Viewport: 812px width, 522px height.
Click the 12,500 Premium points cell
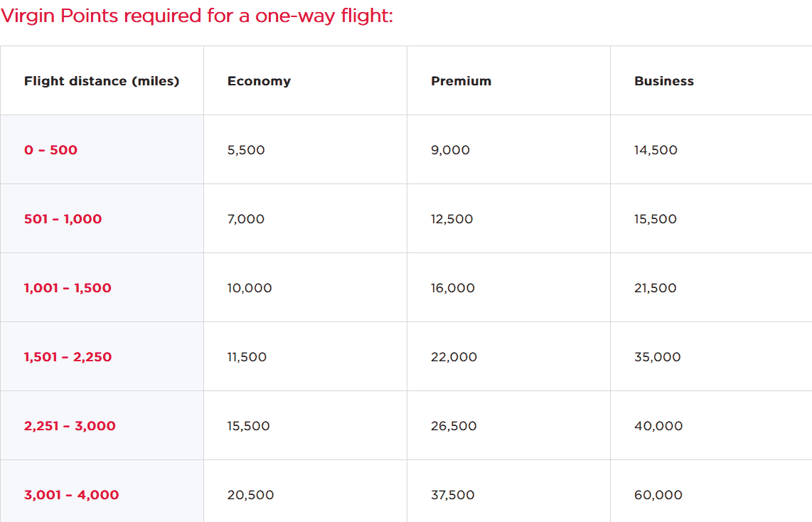[x=452, y=219]
